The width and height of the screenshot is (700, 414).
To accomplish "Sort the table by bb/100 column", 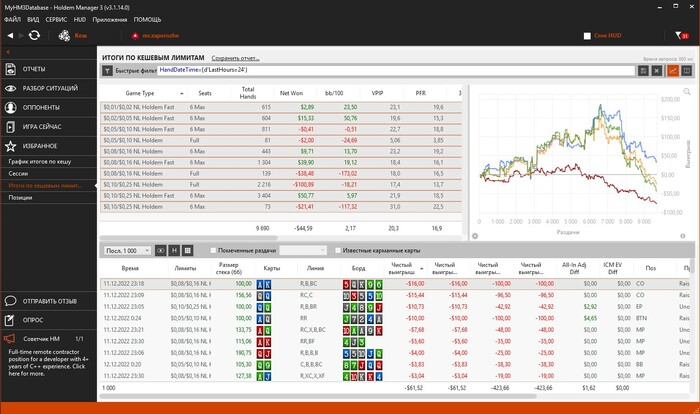I will tap(334, 93).
